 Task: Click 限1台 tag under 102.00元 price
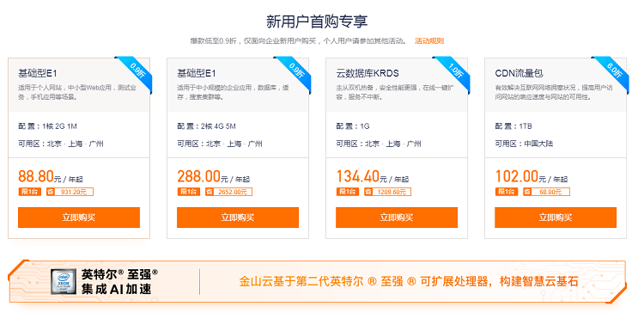point(507,192)
